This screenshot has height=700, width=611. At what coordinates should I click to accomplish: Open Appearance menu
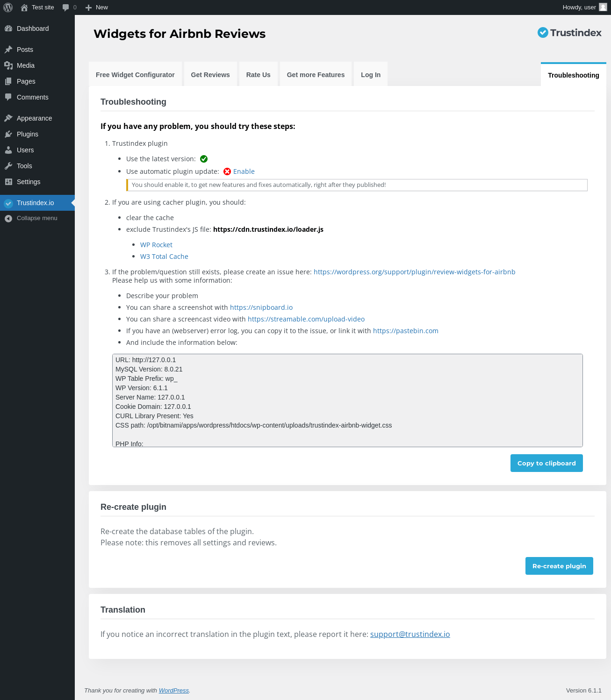click(37, 118)
